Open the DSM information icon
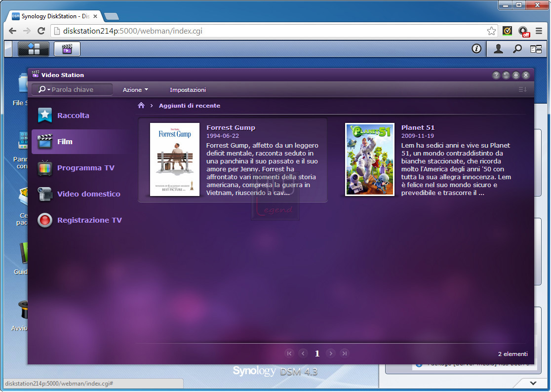This screenshot has height=392, width=551. tap(476, 48)
